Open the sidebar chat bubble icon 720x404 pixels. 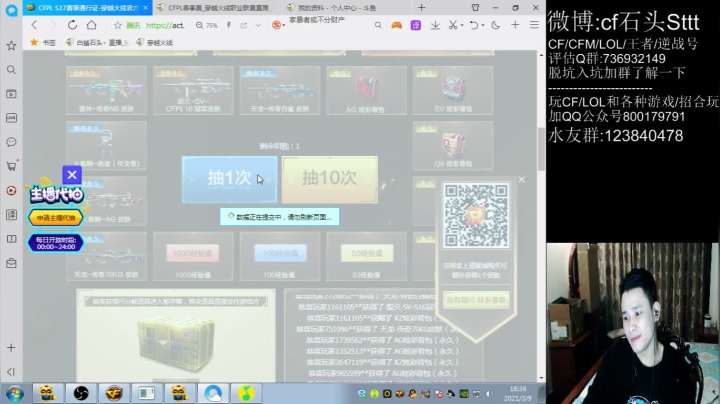[x=11, y=142]
